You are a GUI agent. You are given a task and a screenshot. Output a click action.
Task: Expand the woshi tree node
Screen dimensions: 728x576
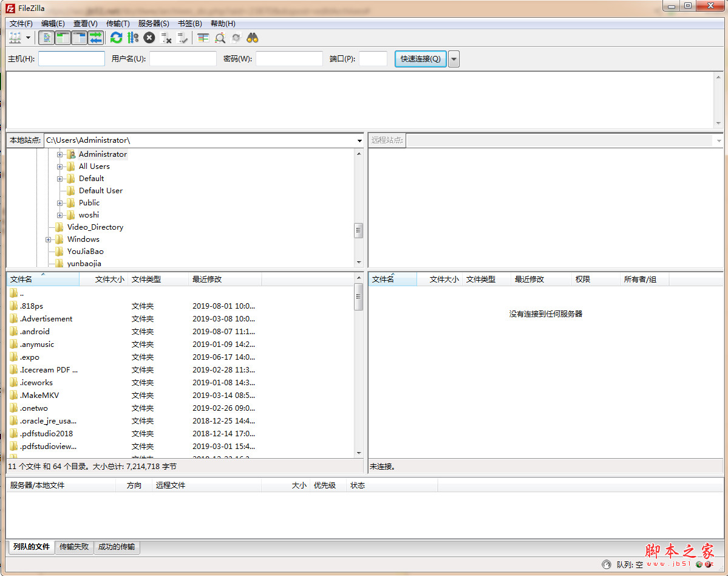tap(60, 216)
